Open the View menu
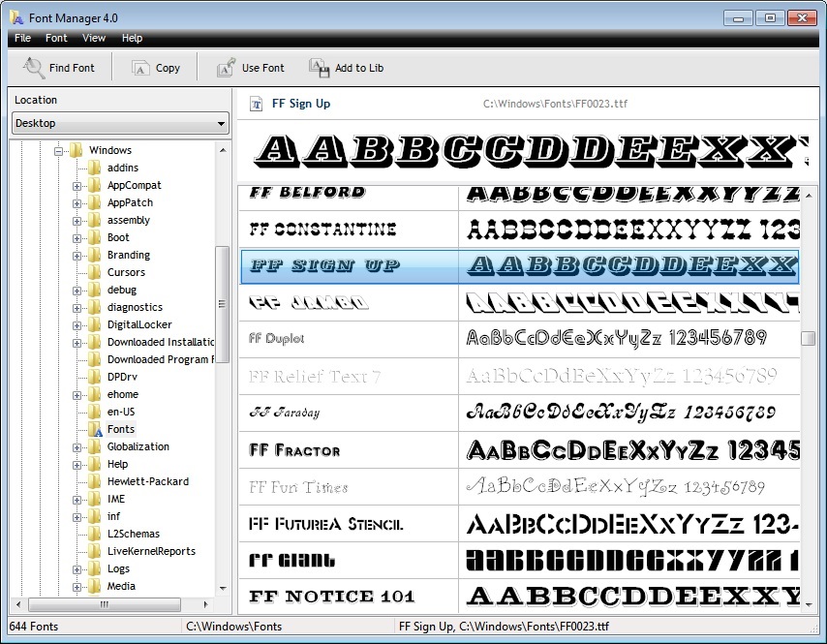Screen dimensions: 827x644 coord(94,38)
